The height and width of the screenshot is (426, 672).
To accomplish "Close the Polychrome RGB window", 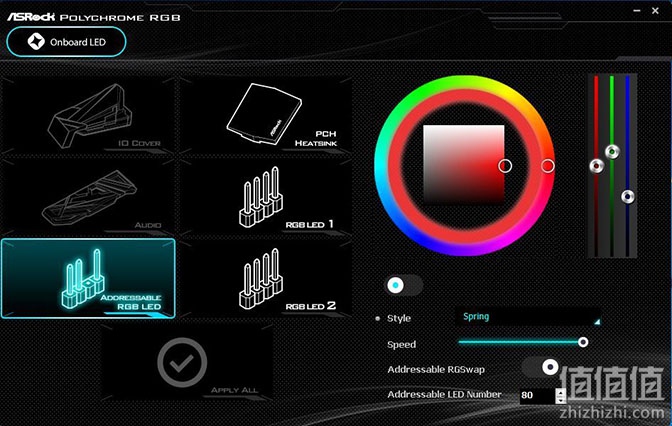I will [x=655, y=11].
